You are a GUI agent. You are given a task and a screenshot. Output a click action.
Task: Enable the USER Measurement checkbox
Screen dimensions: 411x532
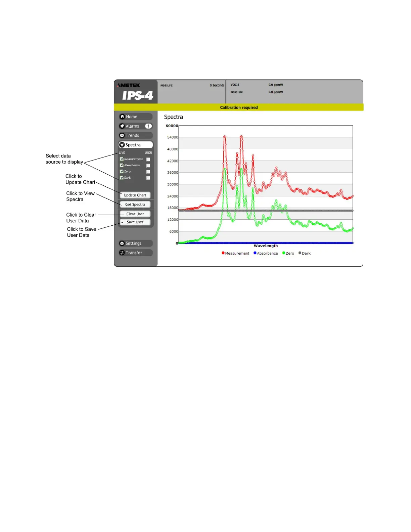click(x=148, y=159)
